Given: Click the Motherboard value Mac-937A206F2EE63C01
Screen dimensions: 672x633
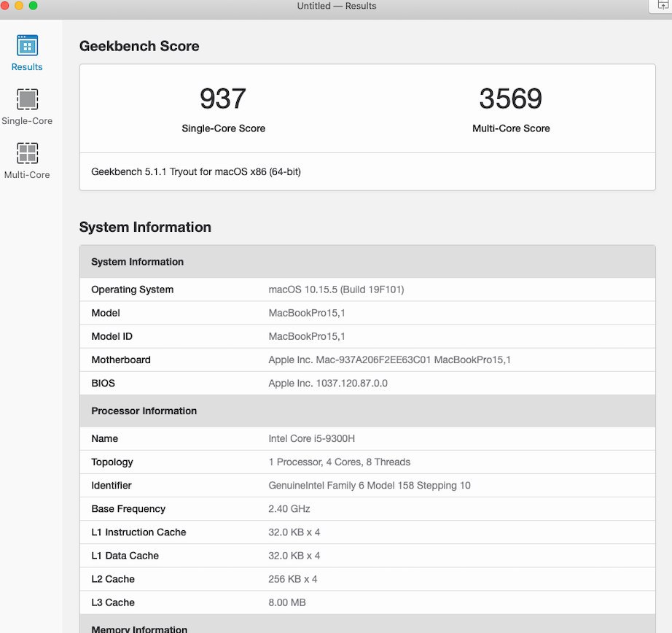Looking at the screenshot, I should pos(390,360).
